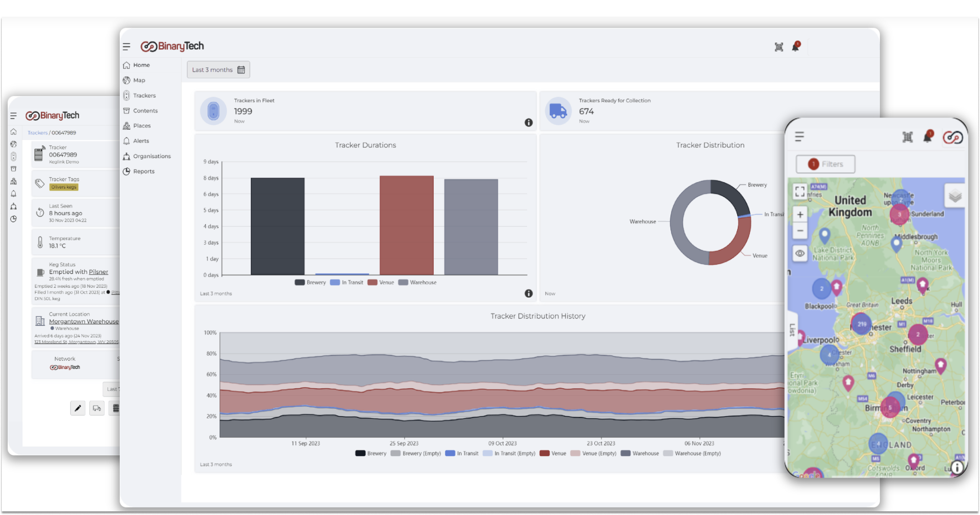The width and height of the screenshot is (980, 515).
Task: Toggle the eye visibility button on the map
Action: [x=800, y=253]
